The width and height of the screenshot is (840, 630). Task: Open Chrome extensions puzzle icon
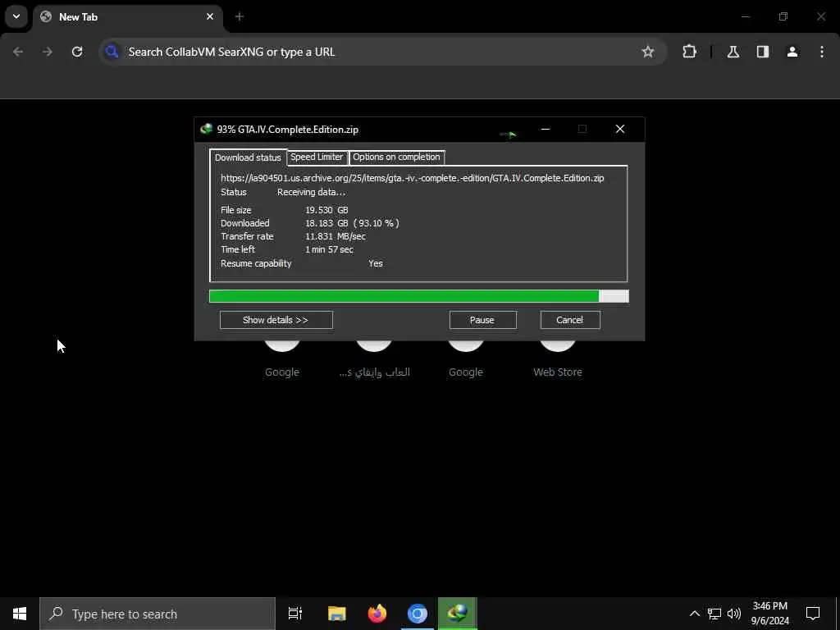(689, 52)
